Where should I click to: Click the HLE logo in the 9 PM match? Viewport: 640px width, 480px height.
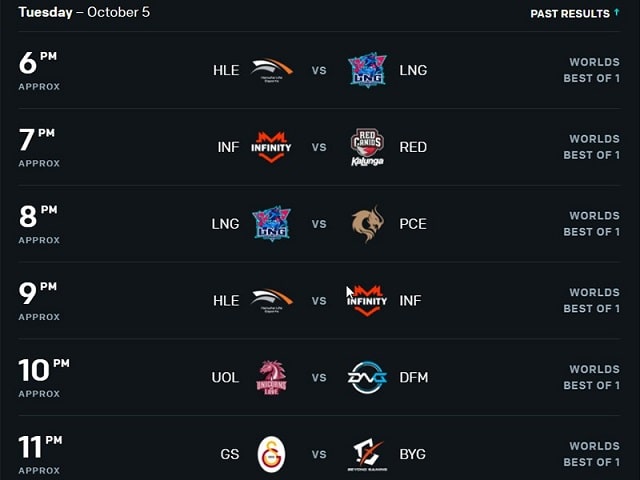coord(271,301)
